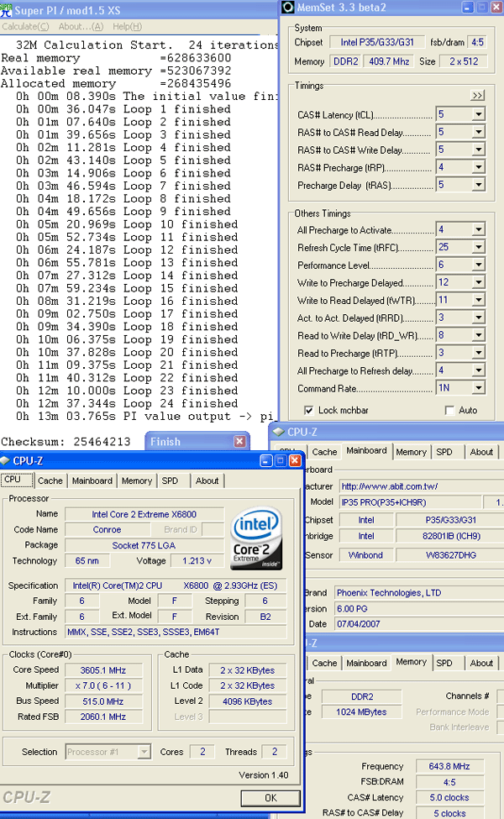504x819 pixels.
Task: Enable the Auto checkbox in MemSet
Action: [x=449, y=410]
